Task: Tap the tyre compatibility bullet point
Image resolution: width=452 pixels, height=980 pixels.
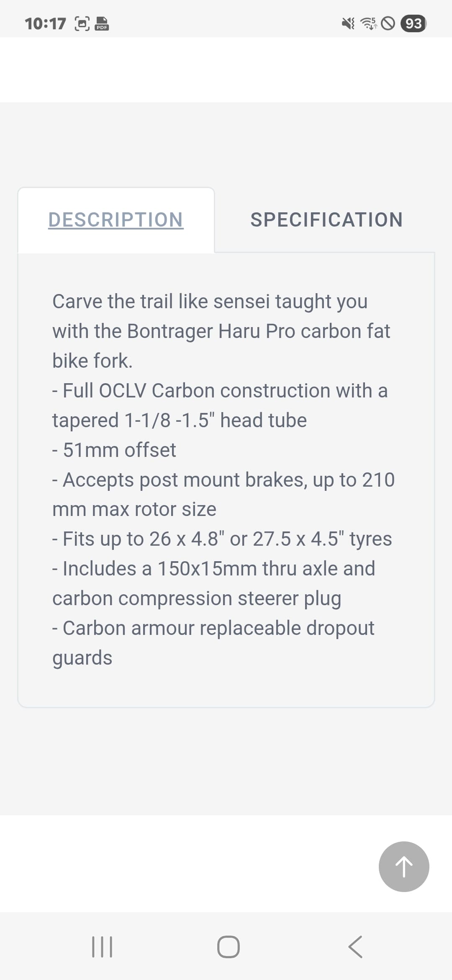Action: [x=222, y=539]
